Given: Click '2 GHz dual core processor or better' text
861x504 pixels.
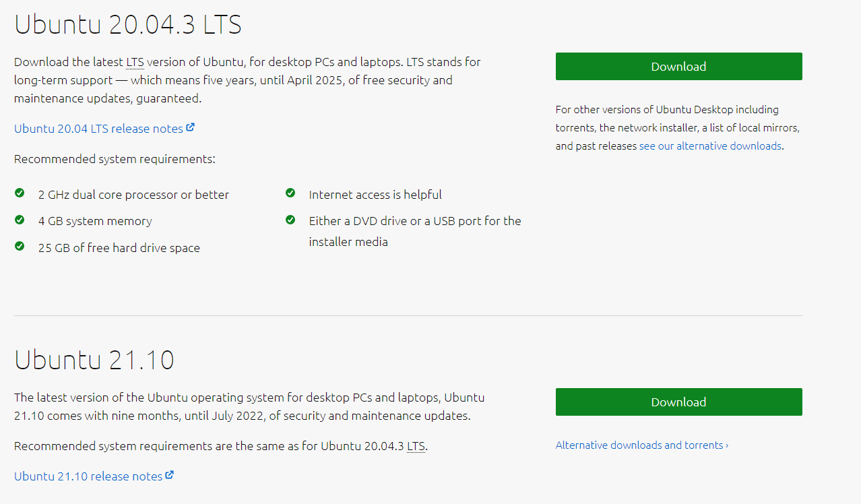Looking at the screenshot, I should 133,195.
